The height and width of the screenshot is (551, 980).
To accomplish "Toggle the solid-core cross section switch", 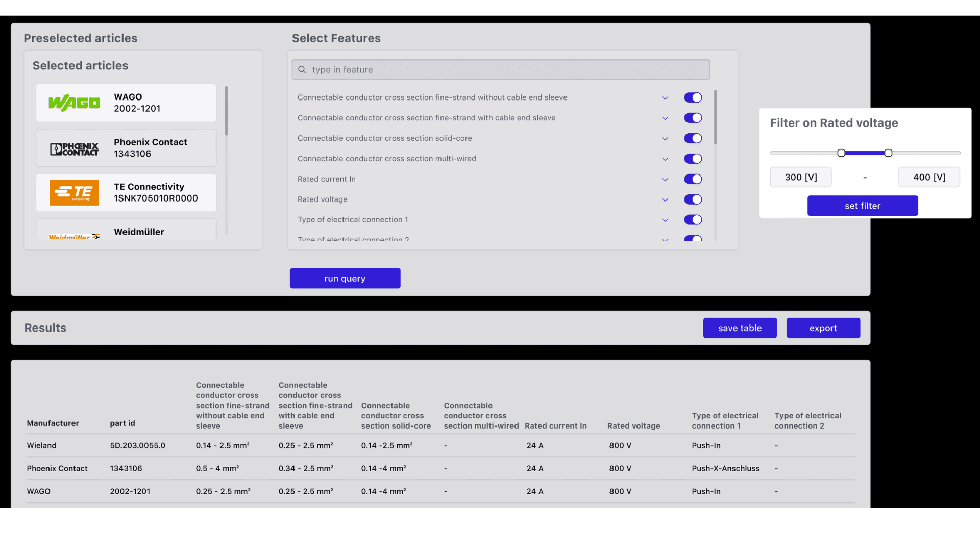I will (693, 138).
